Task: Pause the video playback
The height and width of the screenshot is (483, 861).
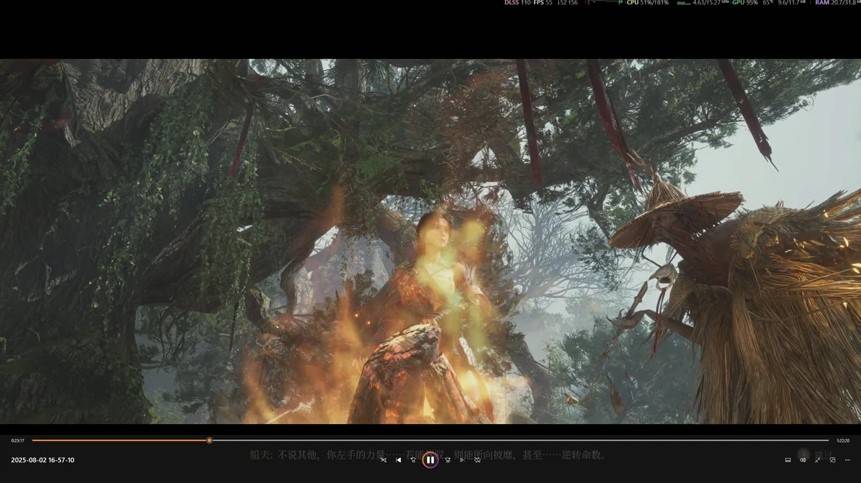Action: 430,460
